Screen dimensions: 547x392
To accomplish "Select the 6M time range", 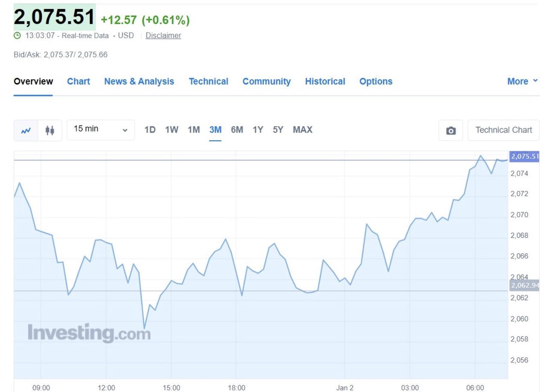I will (237, 129).
